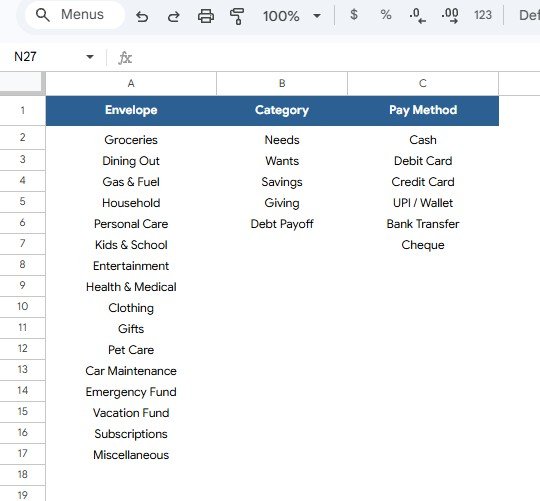
Task: Select the Clothing cell
Action: pyautogui.click(x=131, y=307)
